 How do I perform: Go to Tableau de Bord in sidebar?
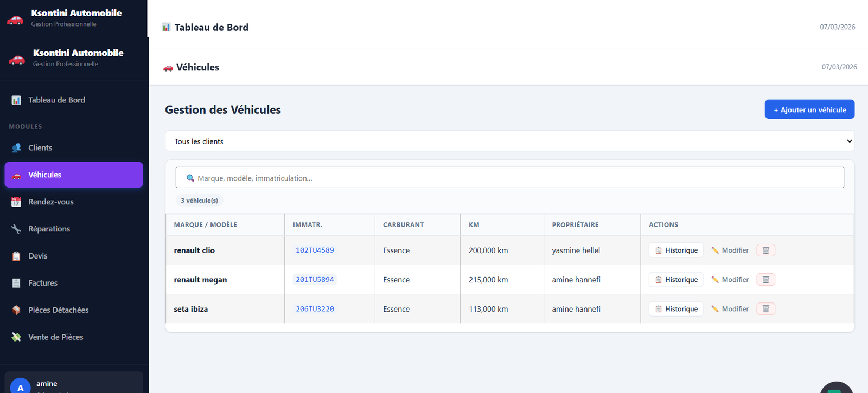pos(56,100)
